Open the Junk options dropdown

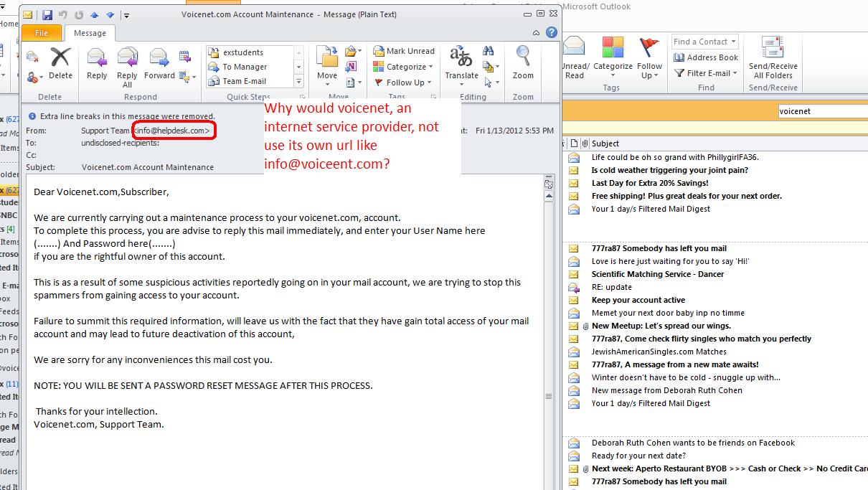click(x=35, y=76)
